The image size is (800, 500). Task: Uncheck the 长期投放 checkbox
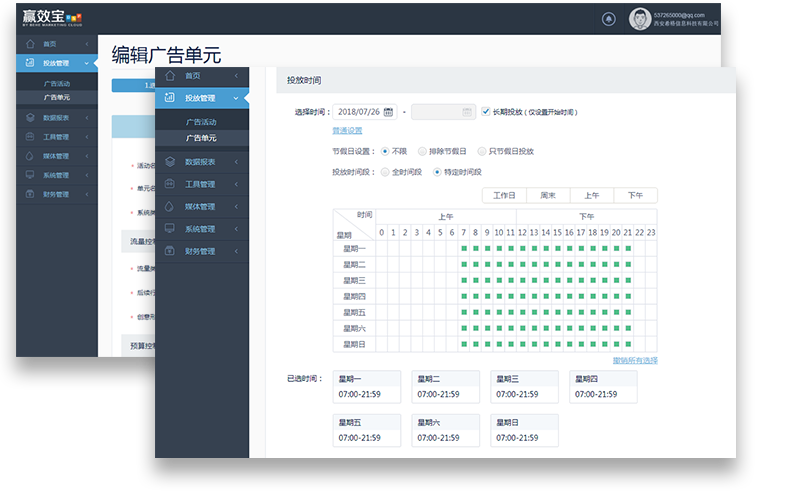coord(486,112)
